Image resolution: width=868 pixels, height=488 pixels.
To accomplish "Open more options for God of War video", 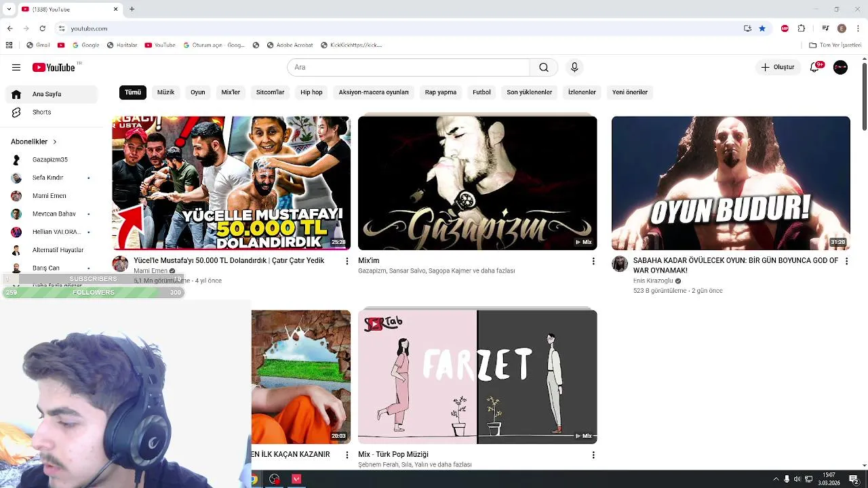I will 846,261.
